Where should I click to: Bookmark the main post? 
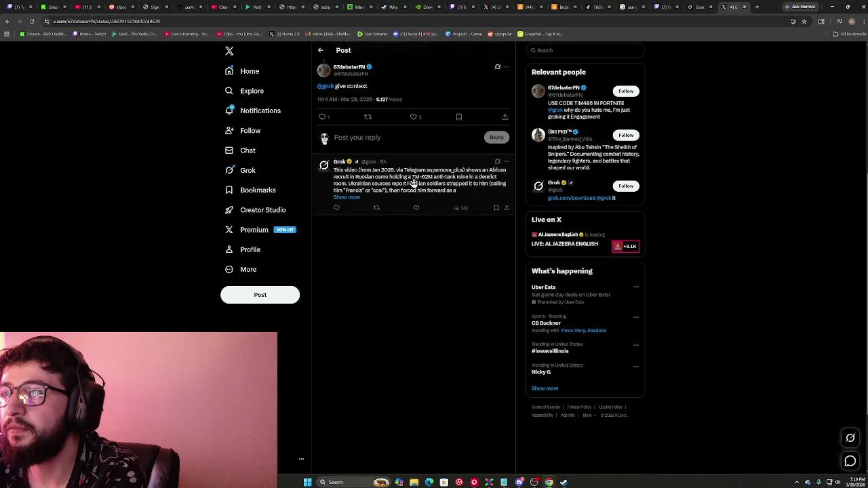coord(459,117)
